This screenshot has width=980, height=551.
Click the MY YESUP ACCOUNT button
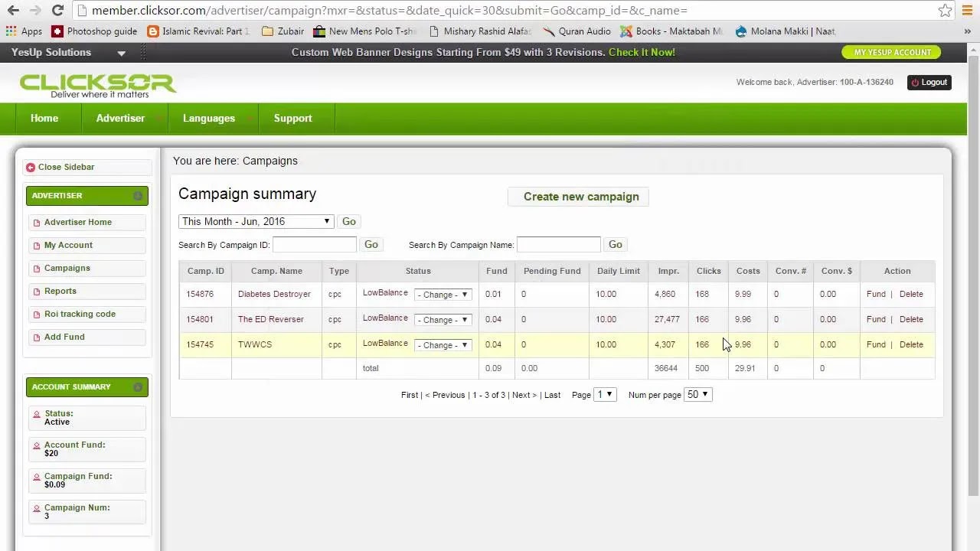(891, 52)
